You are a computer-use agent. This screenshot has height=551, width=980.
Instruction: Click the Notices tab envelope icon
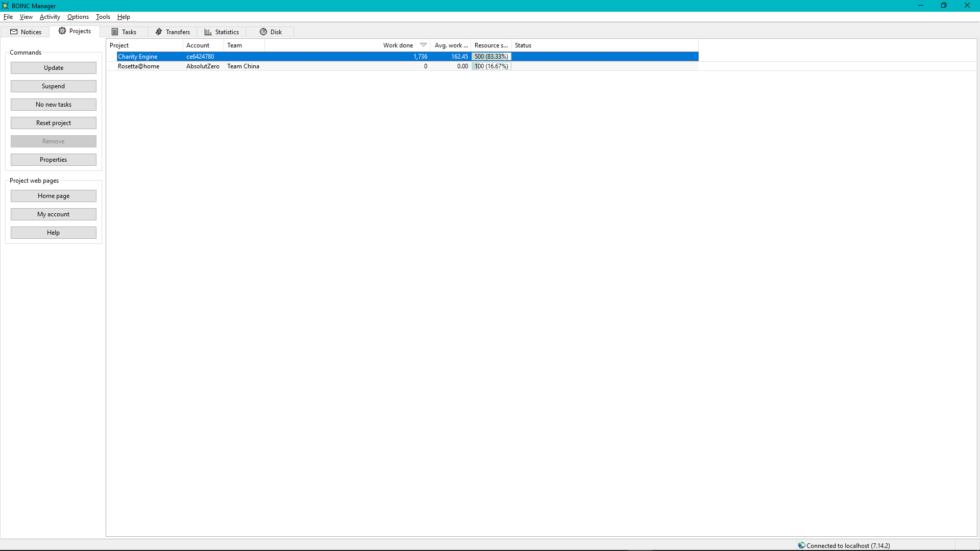coord(14,32)
